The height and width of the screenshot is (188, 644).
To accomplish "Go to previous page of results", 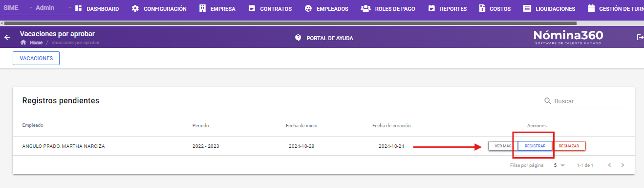I will [x=609, y=165].
